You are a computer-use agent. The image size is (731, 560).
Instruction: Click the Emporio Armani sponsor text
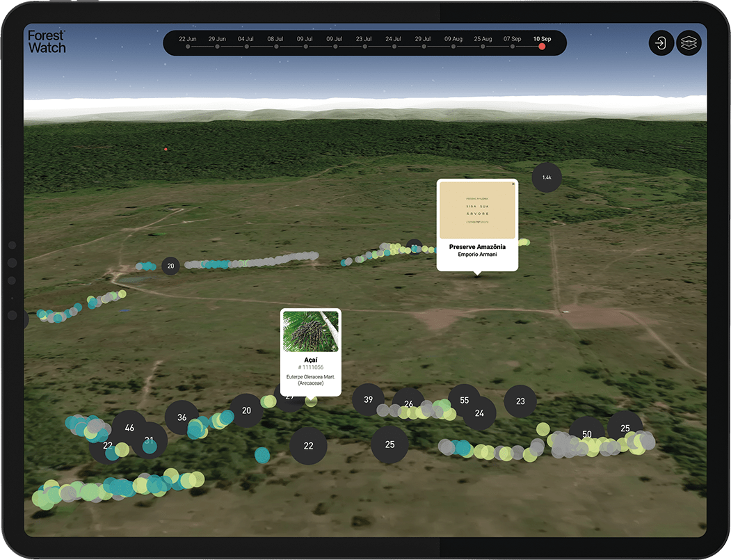coord(477,255)
